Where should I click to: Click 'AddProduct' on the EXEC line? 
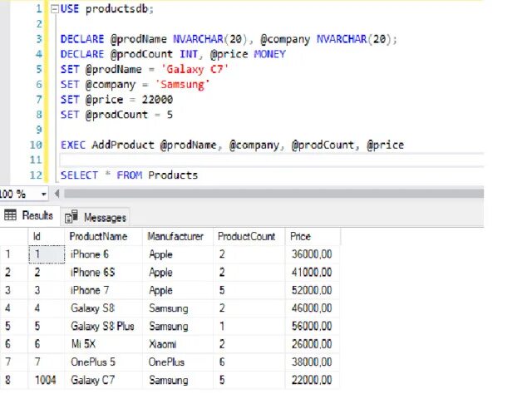pyautogui.click(x=123, y=145)
